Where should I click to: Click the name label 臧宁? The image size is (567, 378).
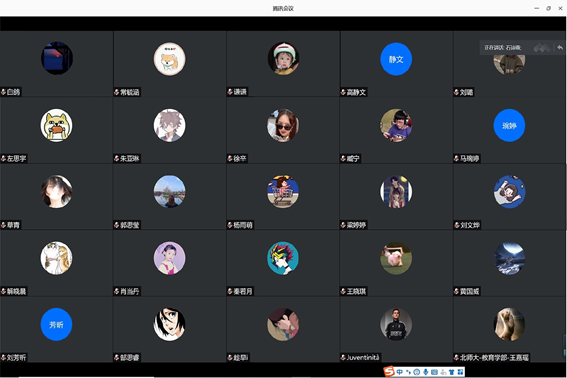click(x=353, y=158)
